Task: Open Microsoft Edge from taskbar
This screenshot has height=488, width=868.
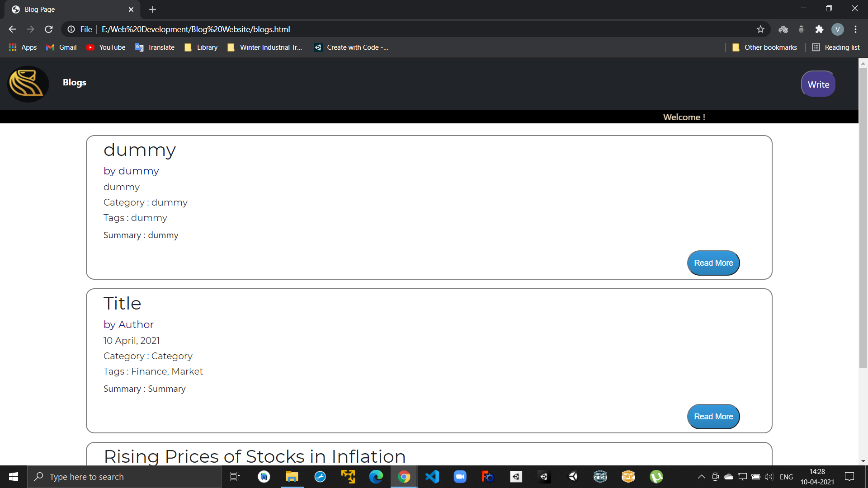Action: [x=376, y=477]
